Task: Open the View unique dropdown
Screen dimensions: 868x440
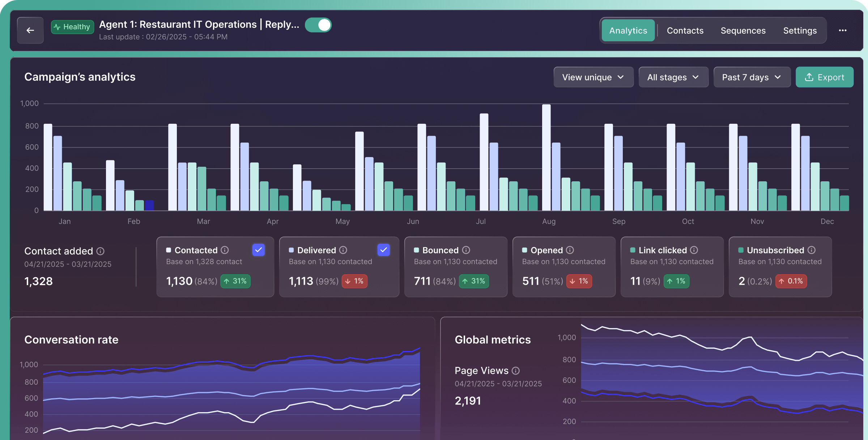Action: (x=593, y=77)
